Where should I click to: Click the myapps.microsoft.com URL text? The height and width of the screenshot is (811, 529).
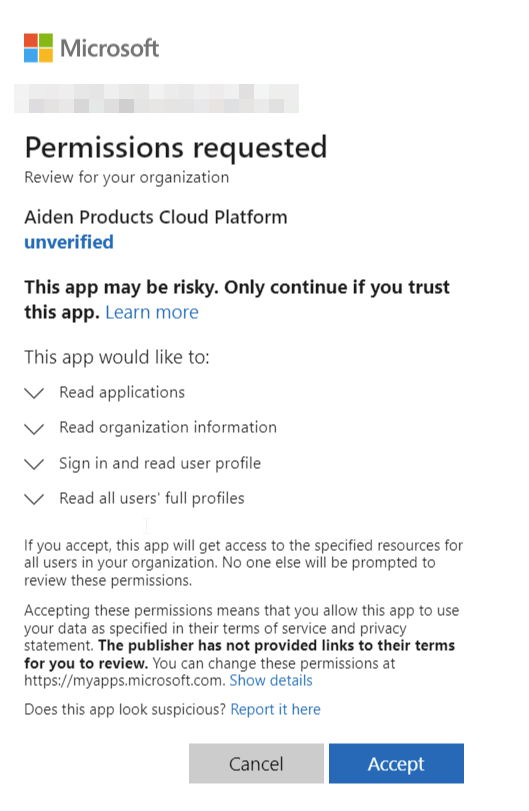(124, 680)
